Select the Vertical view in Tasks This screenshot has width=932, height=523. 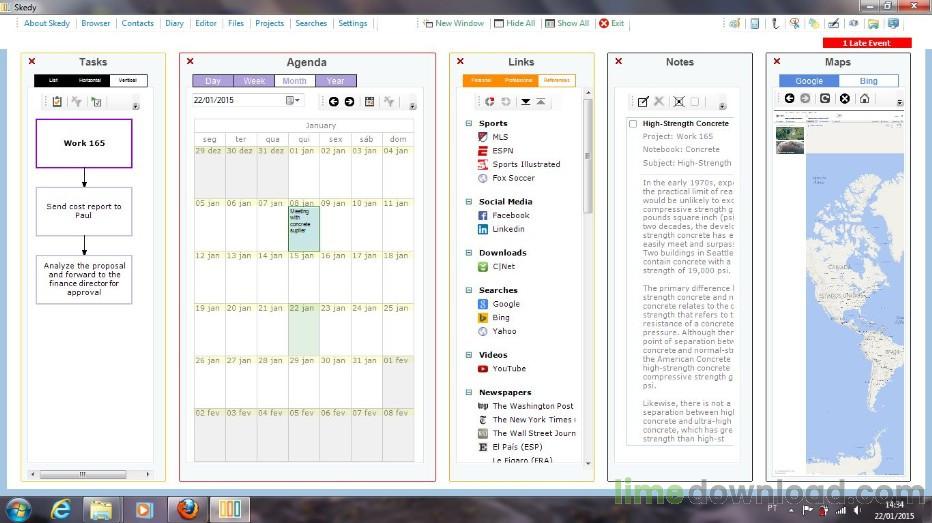click(x=128, y=80)
